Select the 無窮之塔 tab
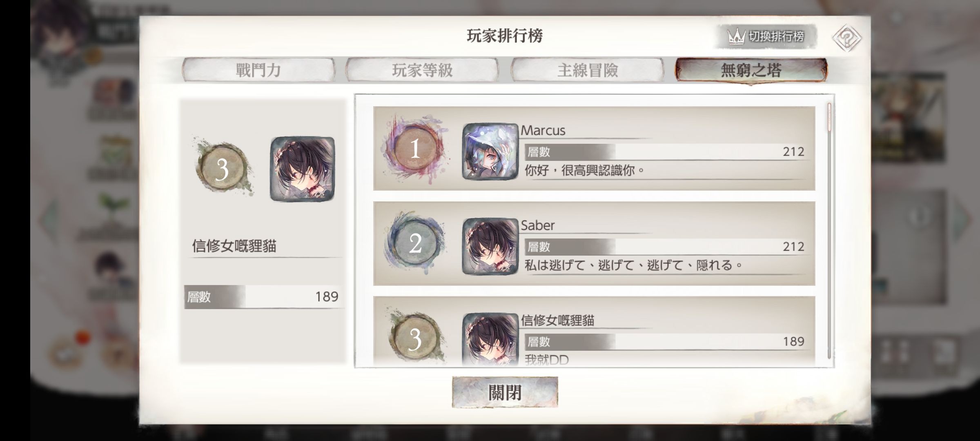This screenshot has height=441, width=980. point(751,70)
